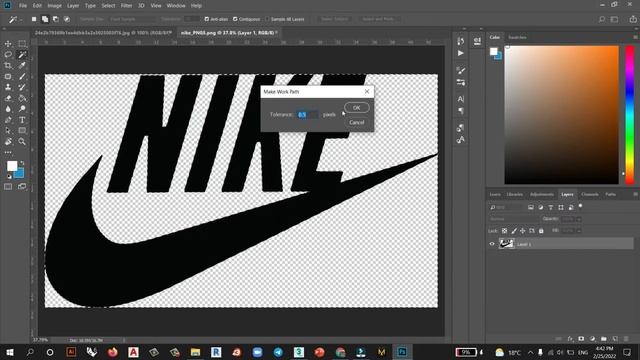Click the New Selection mode icon
The image size is (640, 360).
pyautogui.click(x=34, y=19)
